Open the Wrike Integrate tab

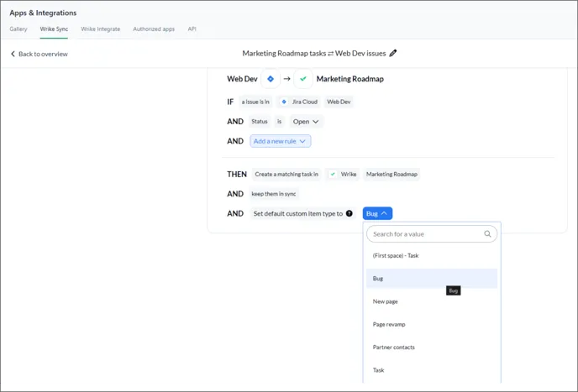pyautogui.click(x=101, y=29)
